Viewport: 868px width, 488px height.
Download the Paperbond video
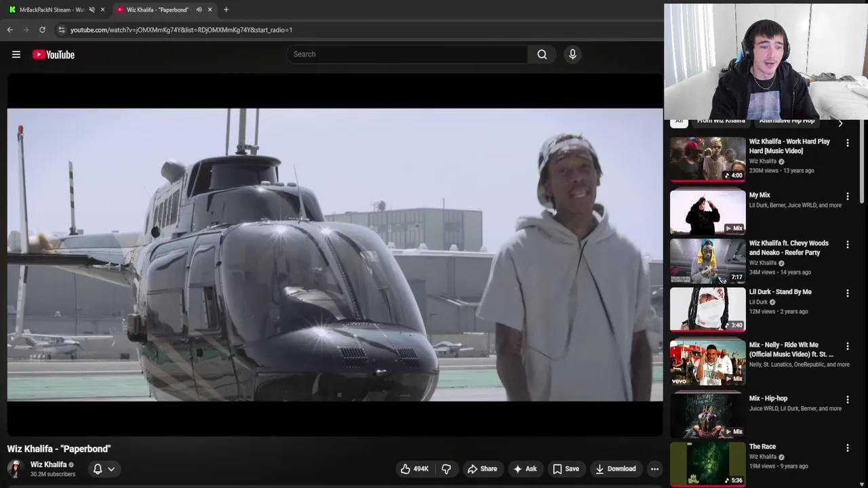click(x=616, y=468)
